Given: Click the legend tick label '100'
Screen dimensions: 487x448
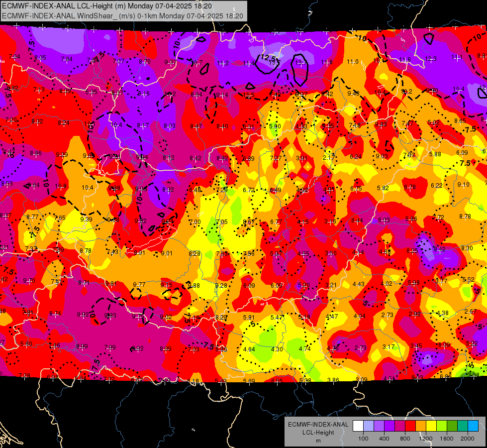Looking at the screenshot, I should tap(363, 439).
